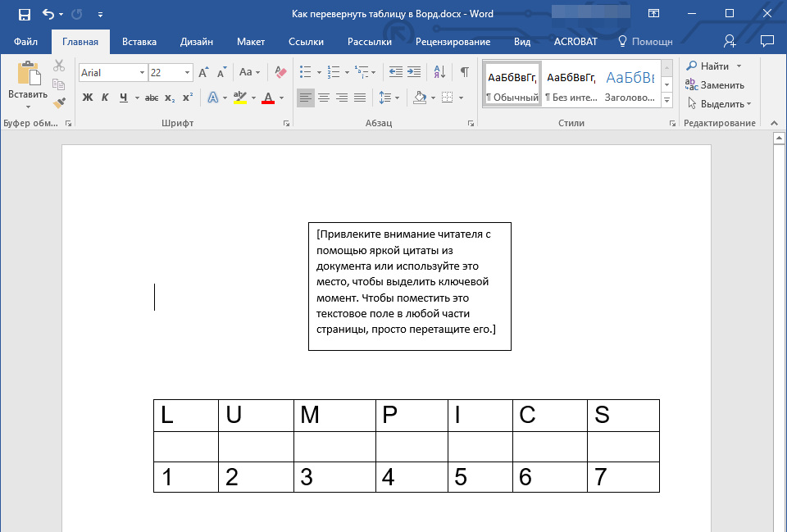The image size is (787, 532).
Task: Apply subscript formatting
Action: click(170, 98)
